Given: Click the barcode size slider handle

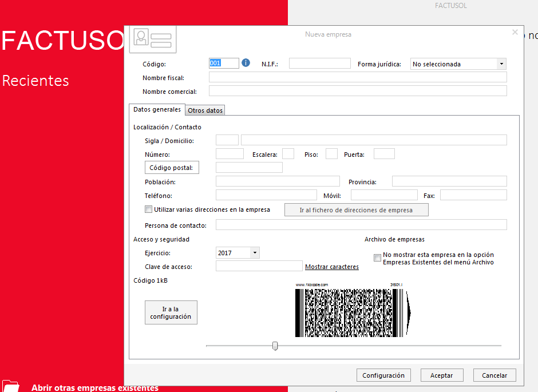Looking at the screenshot, I should 275,346.
